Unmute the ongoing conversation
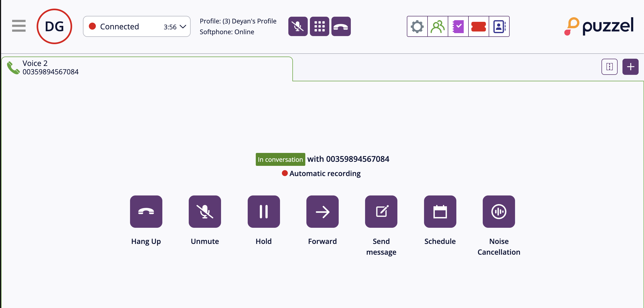Image resolution: width=644 pixels, height=308 pixels. tap(205, 212)
